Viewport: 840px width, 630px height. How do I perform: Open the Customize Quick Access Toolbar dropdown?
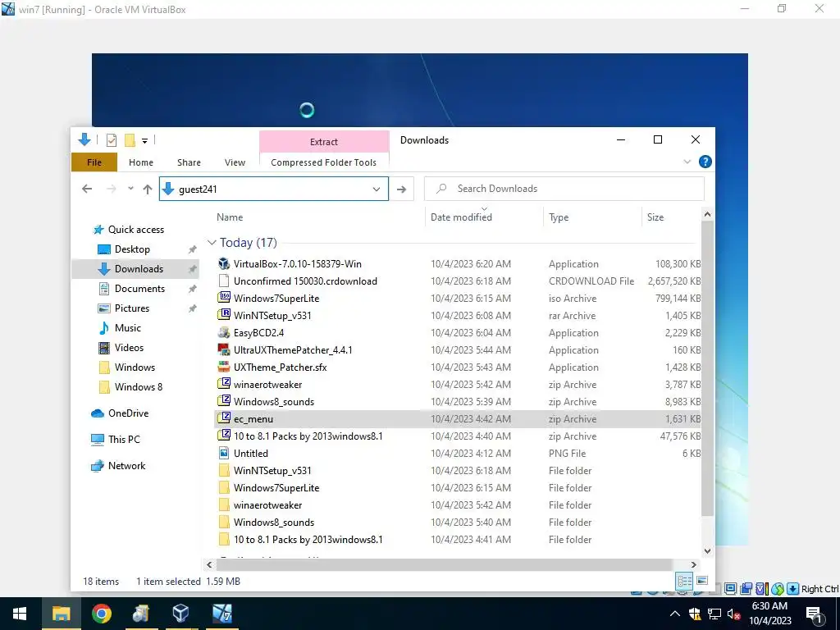pyautogui.click(x=144, y=141)
